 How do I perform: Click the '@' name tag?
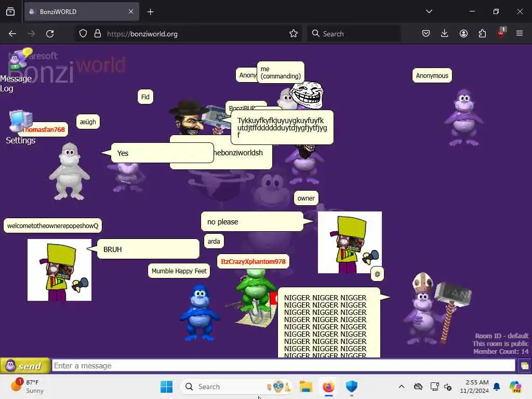click(377, 274)
